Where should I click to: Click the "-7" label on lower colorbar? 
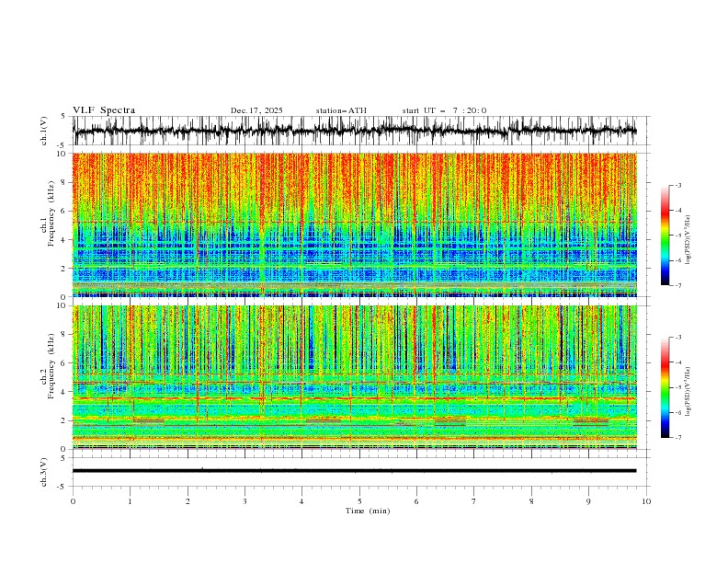pyautogui.click(x=678, y=438)
